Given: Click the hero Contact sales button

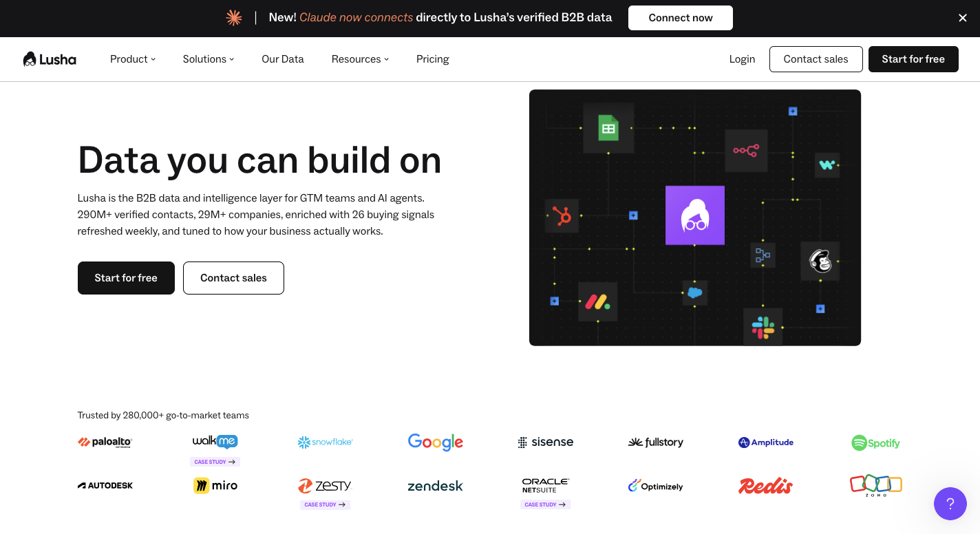Looking at the screenshot, I should point(233,278).
